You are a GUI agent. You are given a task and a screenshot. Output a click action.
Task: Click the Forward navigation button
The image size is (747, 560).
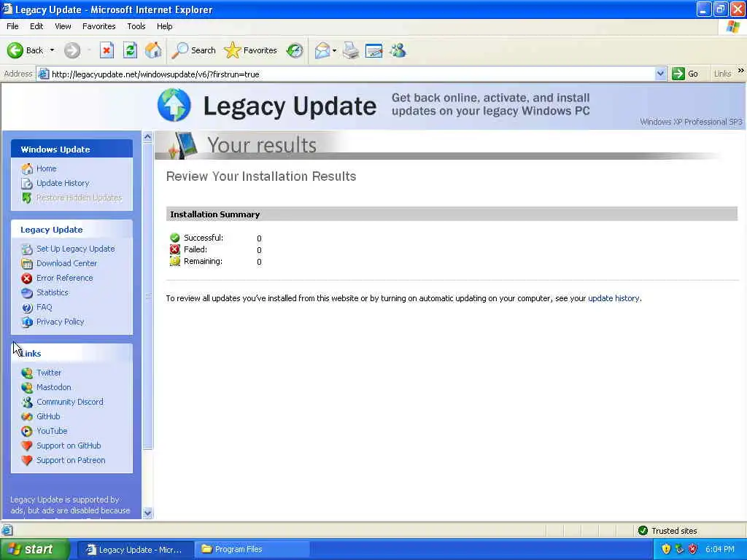click(x=72, y=50)
